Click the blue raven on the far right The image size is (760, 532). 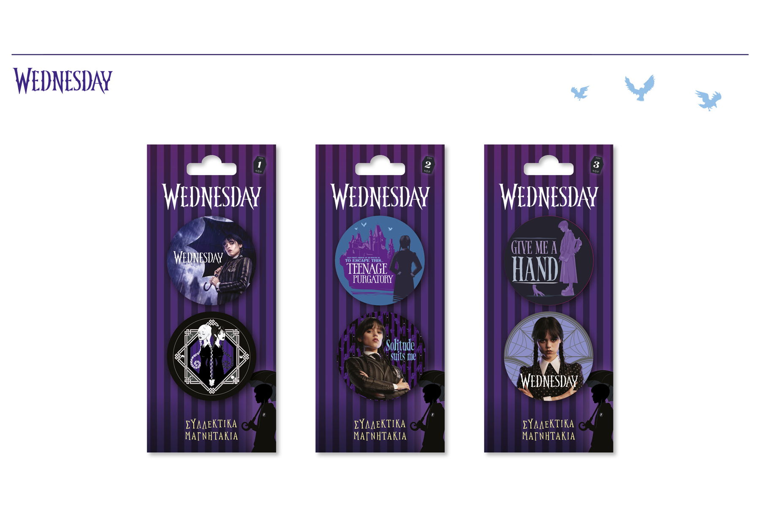tap(708, 100)
